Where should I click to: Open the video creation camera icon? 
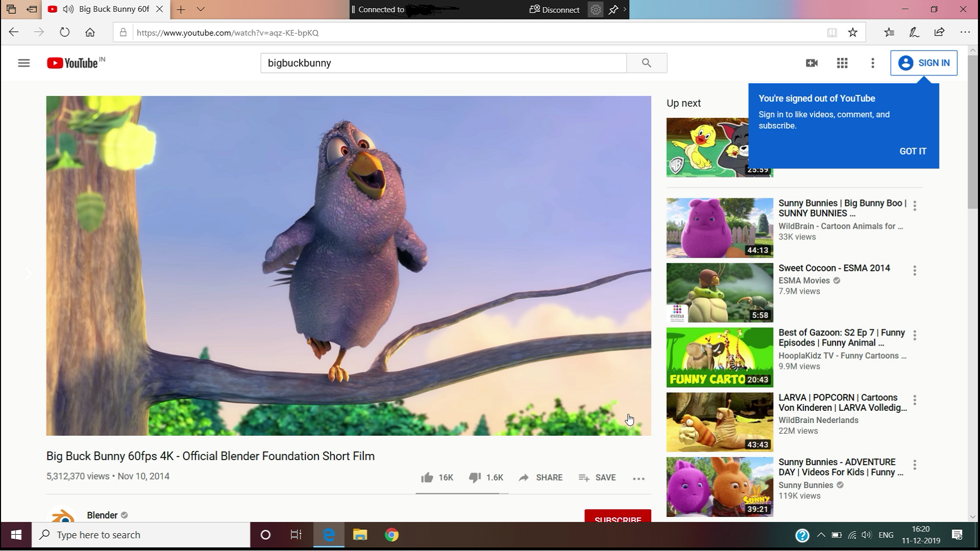tap(812, 63)
